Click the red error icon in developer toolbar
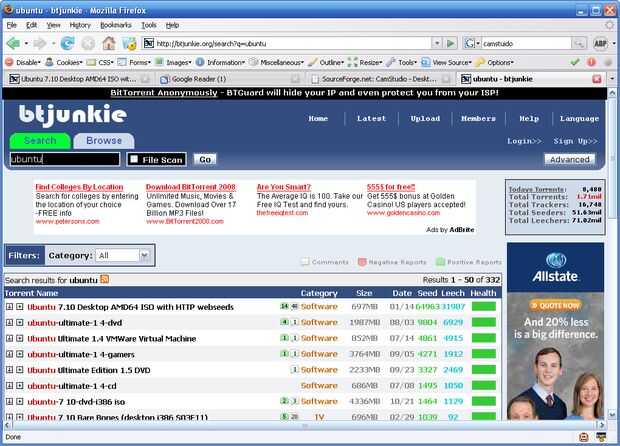This screenshot has height=446, width=620. point(592,62)
